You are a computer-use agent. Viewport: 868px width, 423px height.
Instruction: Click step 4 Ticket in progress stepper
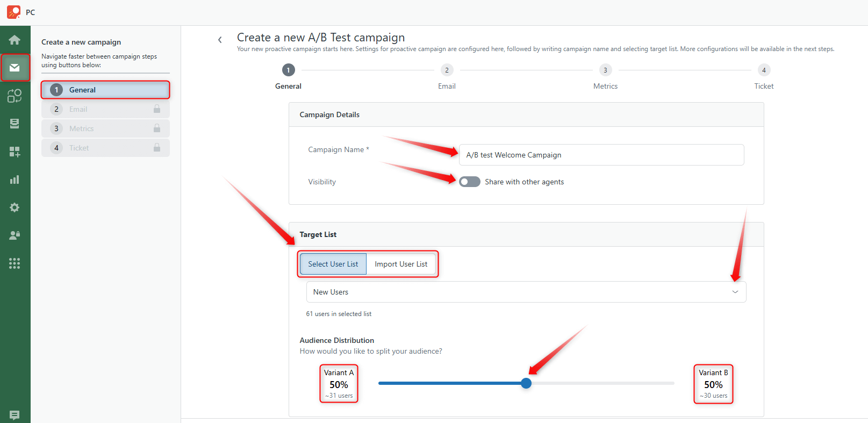[764, 70]
